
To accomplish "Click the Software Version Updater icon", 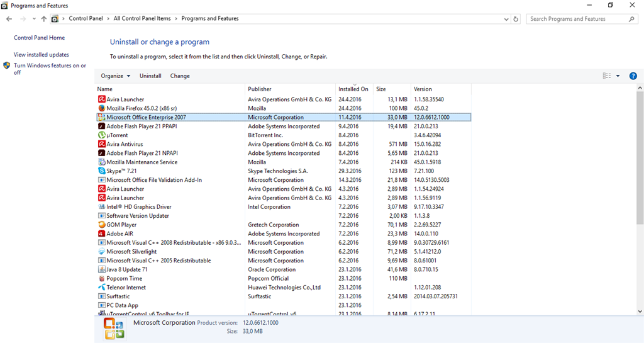I will tap(101, 216).
